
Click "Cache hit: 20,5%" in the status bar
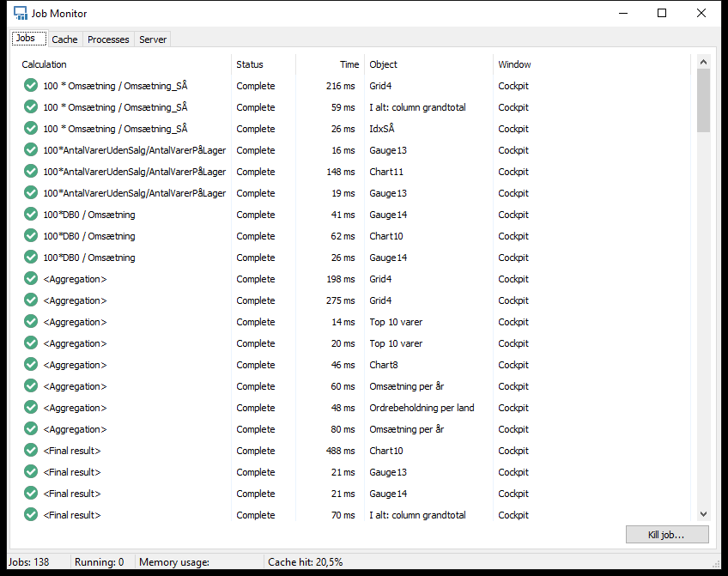[305, 562]
